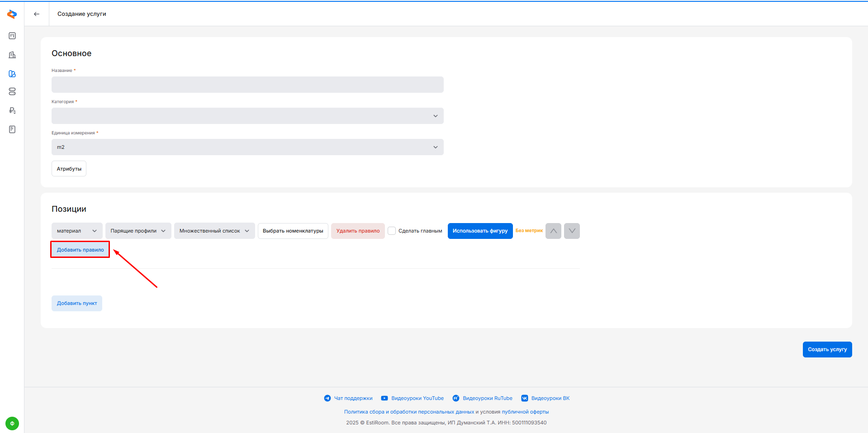Click the "Добавить правило" button
The height and width of the screenshot is (433, 868).
[x=80, y=250]
